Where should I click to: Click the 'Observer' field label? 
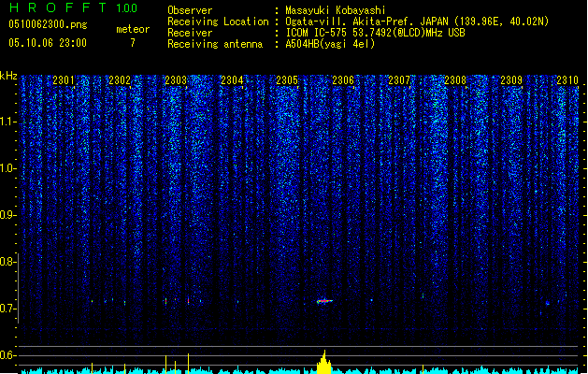click(190, 10)
